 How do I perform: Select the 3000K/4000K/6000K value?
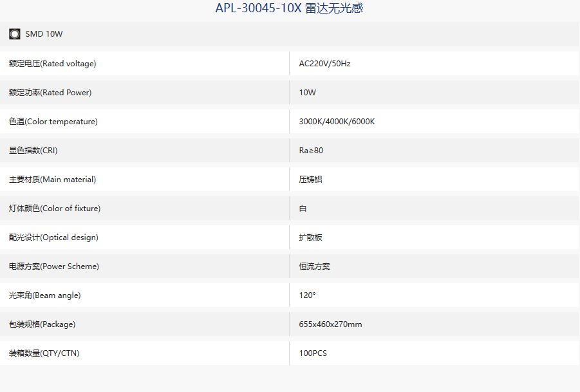tap(337, 121)
